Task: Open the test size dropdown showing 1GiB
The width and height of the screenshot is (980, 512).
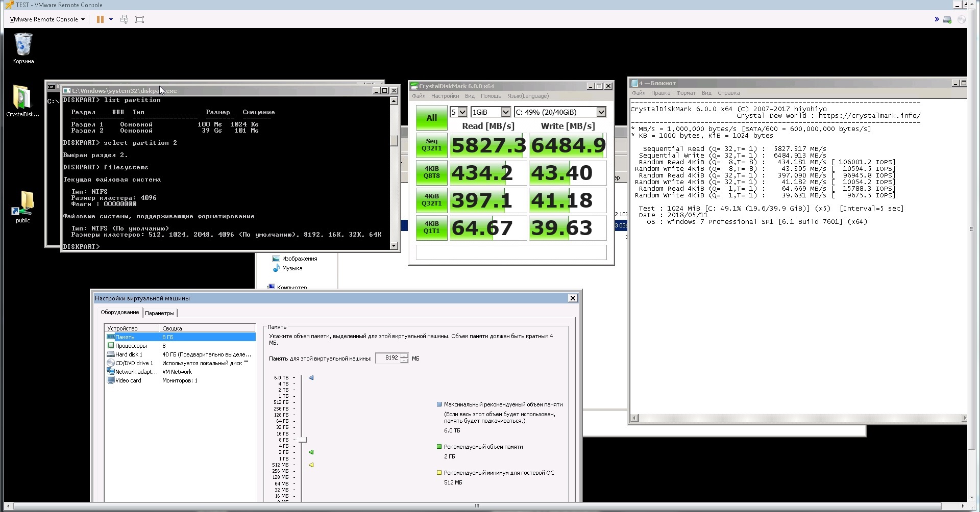Action: pos(491,112)
